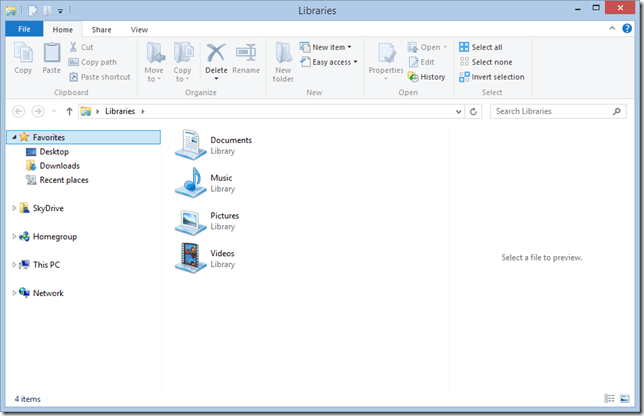Image resolution: width=644 pixels, height=416 pixels.
Task: Open the Easy access dropdown
Action: click(329, 62)
